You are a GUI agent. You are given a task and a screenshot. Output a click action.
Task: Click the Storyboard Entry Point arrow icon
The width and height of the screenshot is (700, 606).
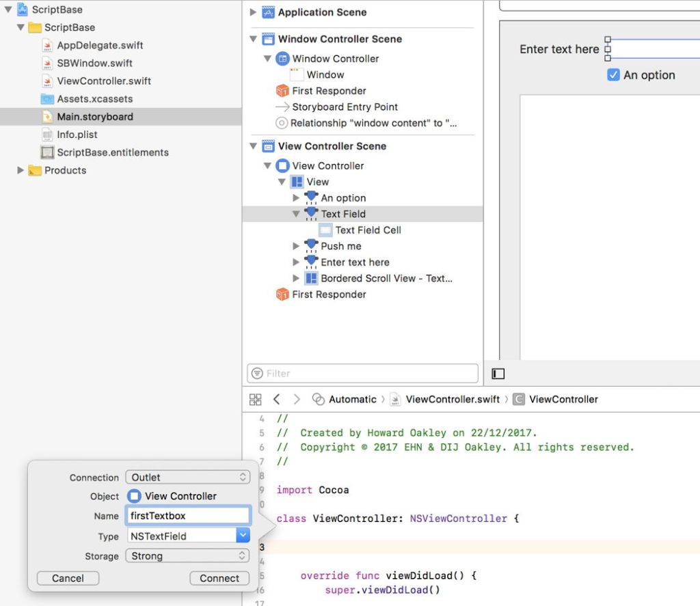[x=282, y=107]
